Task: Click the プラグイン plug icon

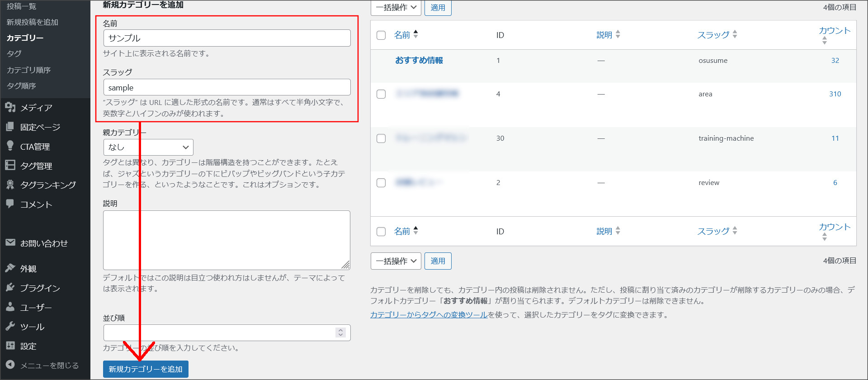Action: click(10, 288)
